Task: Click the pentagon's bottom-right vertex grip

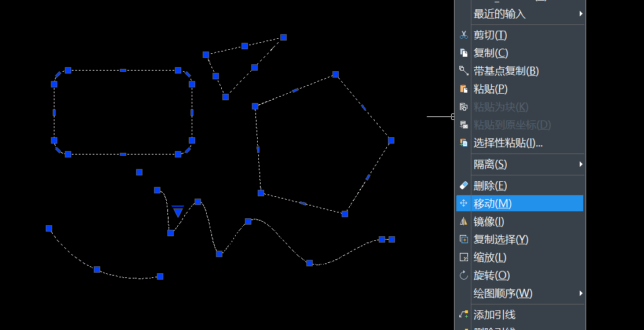Action: pos(345,214)
